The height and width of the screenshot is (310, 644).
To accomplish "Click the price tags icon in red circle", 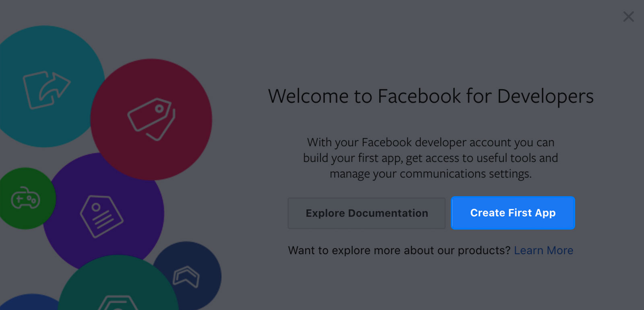I will pos(152,119).
